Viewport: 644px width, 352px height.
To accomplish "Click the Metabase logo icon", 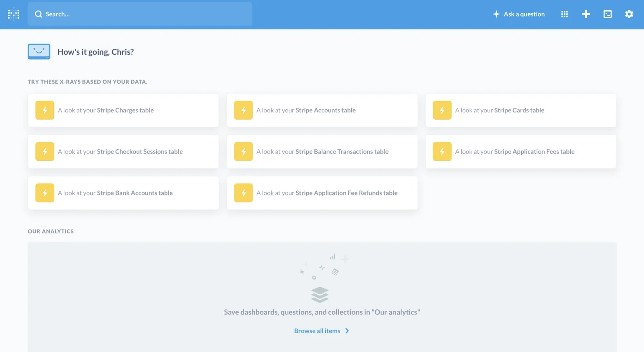I will click(x=13, y=14).
